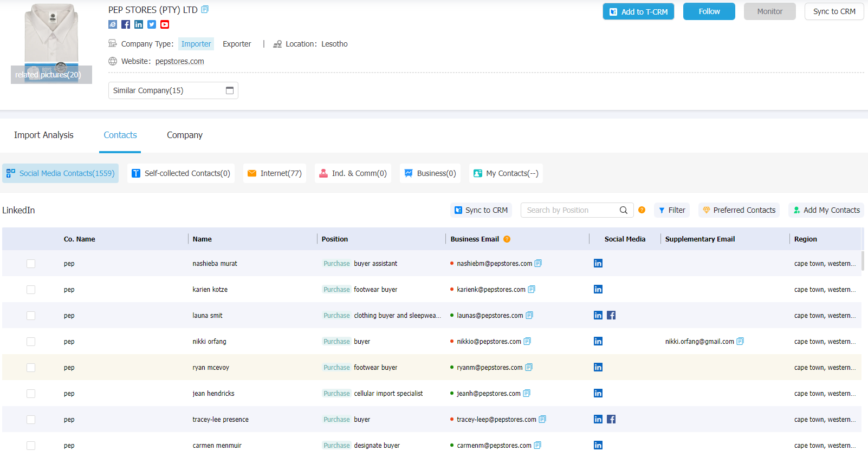868x457 pixels.
Task: Click the grey Monitor button
Action: pos(770,11)
